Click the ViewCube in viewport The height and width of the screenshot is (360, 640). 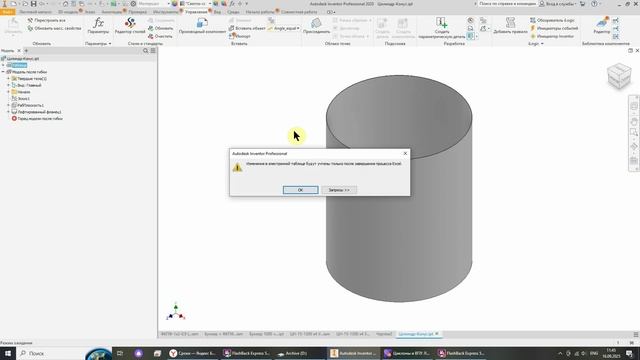(x=619, y=76)
